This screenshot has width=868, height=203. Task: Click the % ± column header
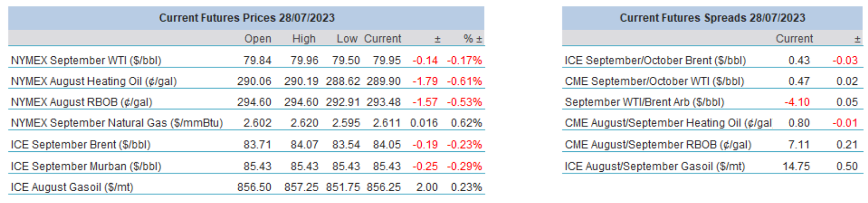(472, 39)
